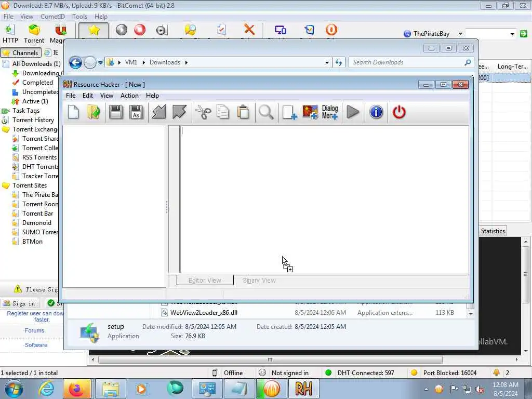The height and width of the screenshot is (399, 532).
Task: Click the arrow icon left of Cut
Action: click(x=179, y=112)
